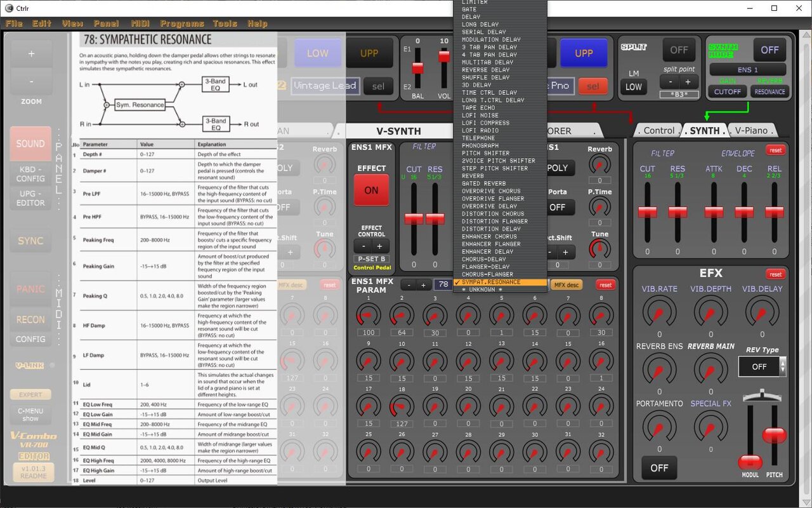Click MFX parameter knob 2 showing 64
Viewport: 812px width, 508px height.
click(x=402, y=314)
